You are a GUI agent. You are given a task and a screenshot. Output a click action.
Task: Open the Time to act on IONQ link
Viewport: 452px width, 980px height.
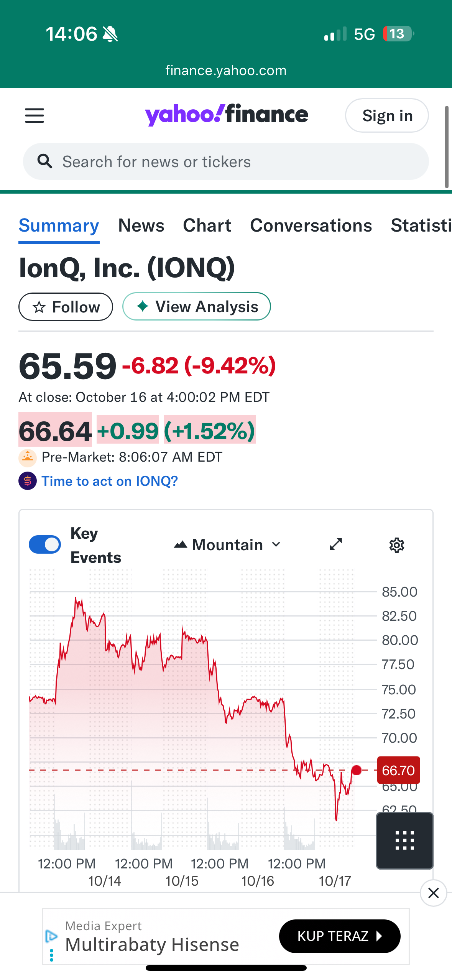(110, 481)
